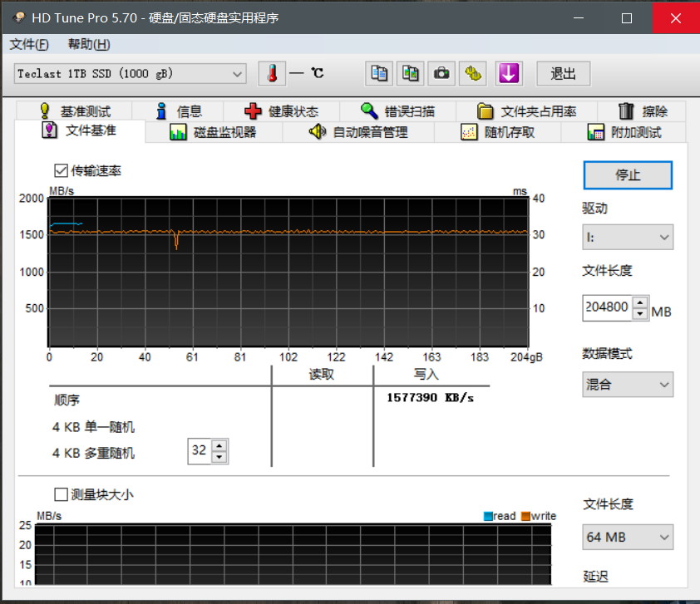Open the 文件(F) menu
The width and height of the screenshot is (700, 604).
point(29,44)
